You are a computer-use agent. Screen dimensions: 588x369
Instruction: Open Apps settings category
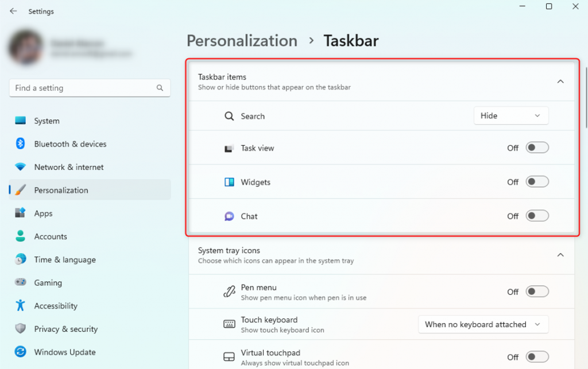(90, 213)
